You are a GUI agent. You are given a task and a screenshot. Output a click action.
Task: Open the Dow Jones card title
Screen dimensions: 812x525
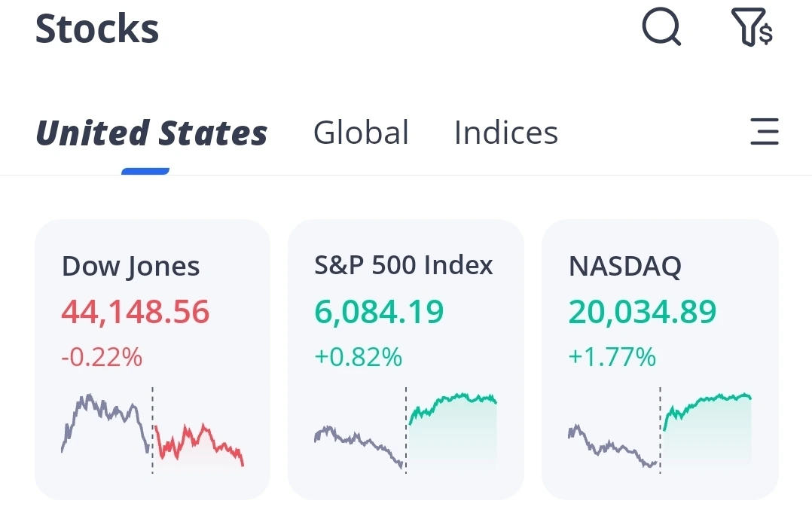[130, 266]
